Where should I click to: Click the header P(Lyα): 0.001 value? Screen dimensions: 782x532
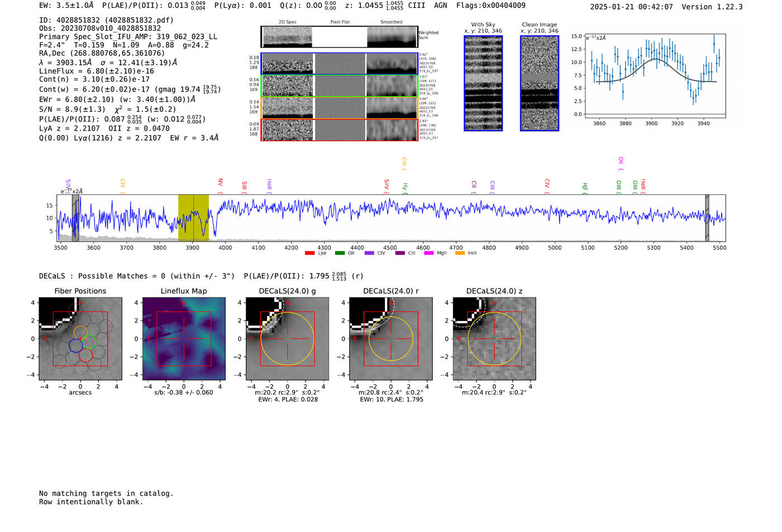(x=243, y=6)
